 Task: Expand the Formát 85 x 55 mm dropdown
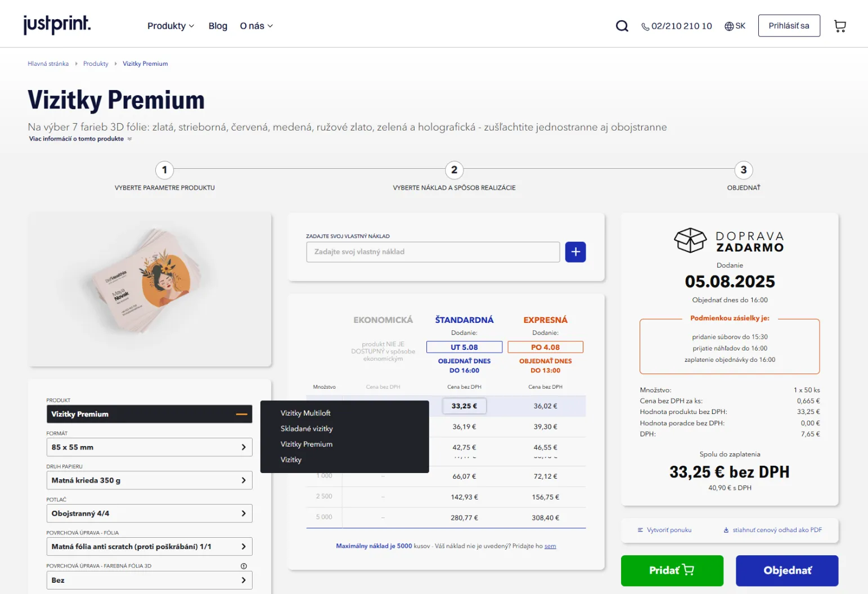click(149, 447)
